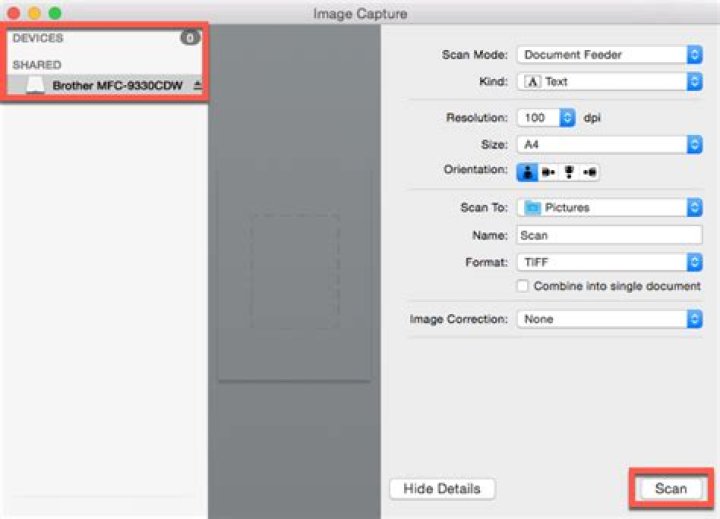Viewport: 720px width, 519px height.
Task: Enable Combine into single document checkbox
Action: (523, 286)
